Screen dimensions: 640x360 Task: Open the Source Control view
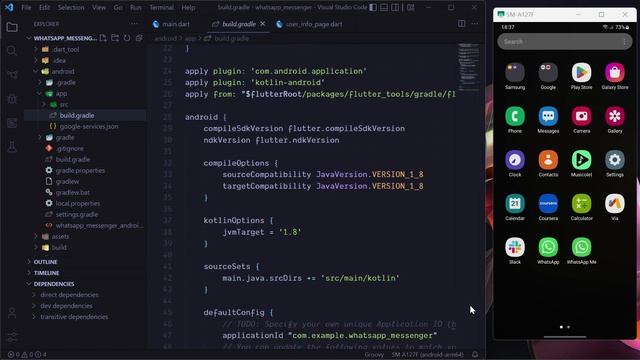[12, 75]
